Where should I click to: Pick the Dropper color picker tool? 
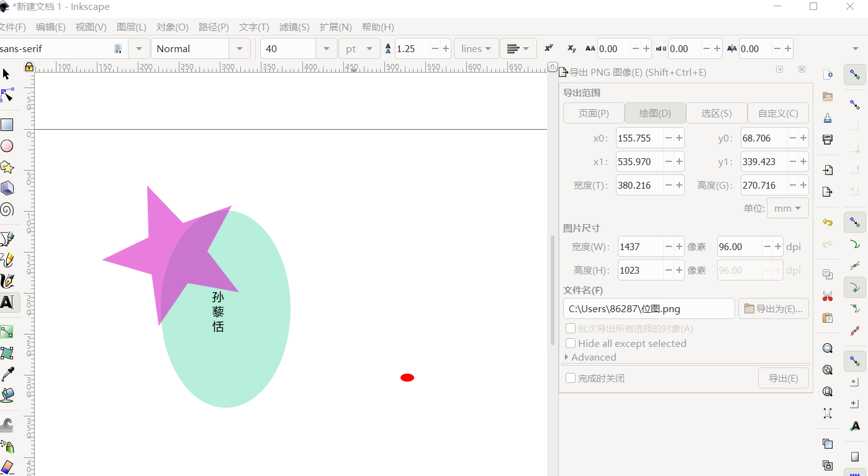click(x=7, y=374)
